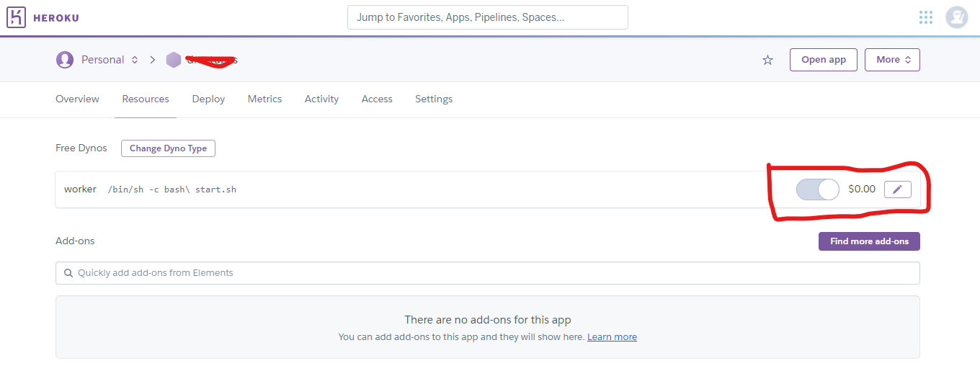Image resolution: width=980 pixels, height=366 pixels.
Task: Click the purple hexagon app icon
Action: click(174, 60)
